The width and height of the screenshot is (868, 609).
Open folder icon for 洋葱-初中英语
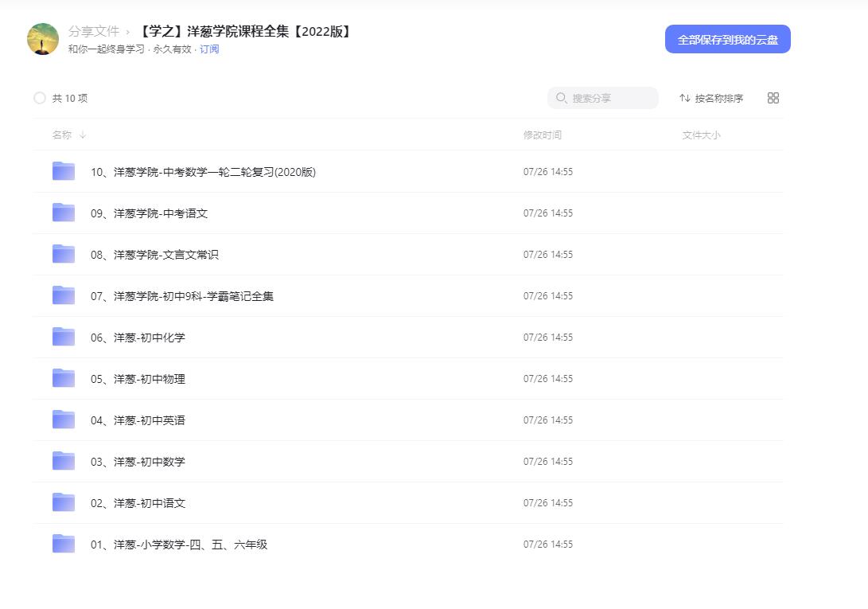tap(63, 420)
